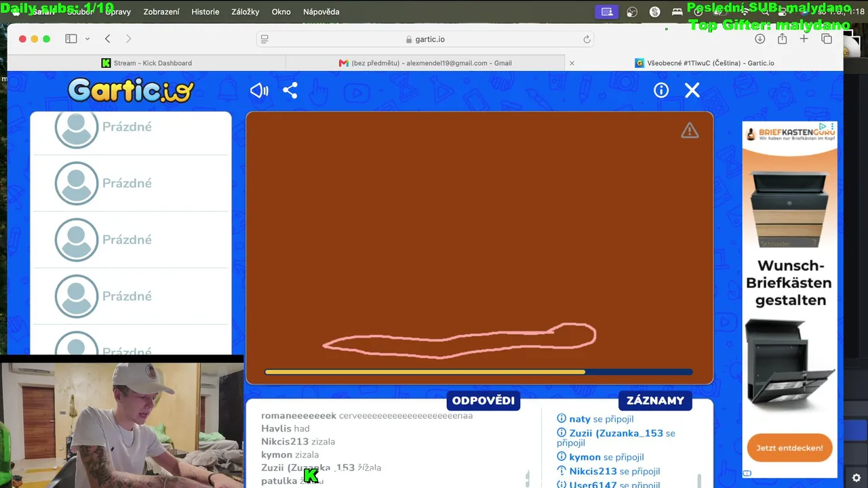The width and height of the screenshot is (868, 488).
Task: Click the Jetzt entdecken! ad button
Action: [789, 448]
